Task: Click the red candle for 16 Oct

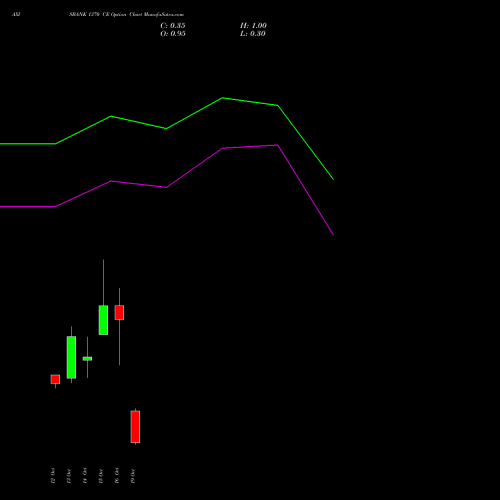Action: click(x=119, y=313)
